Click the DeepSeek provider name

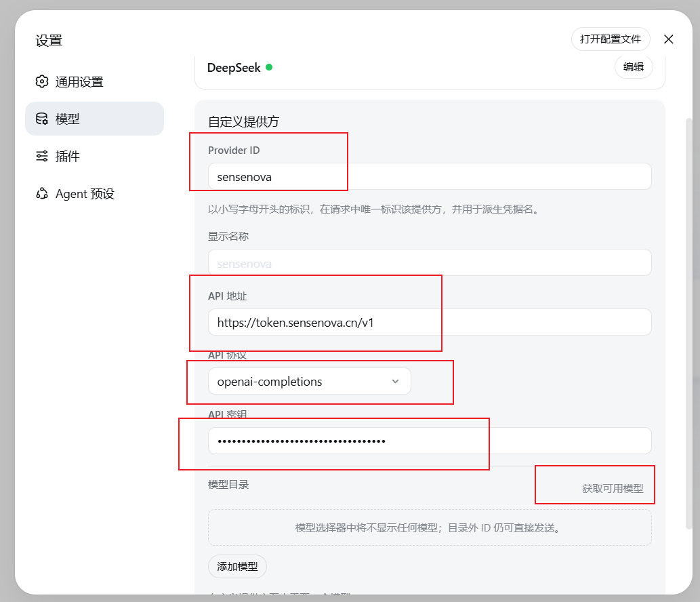pyautogui.click(x=234, y=68)
